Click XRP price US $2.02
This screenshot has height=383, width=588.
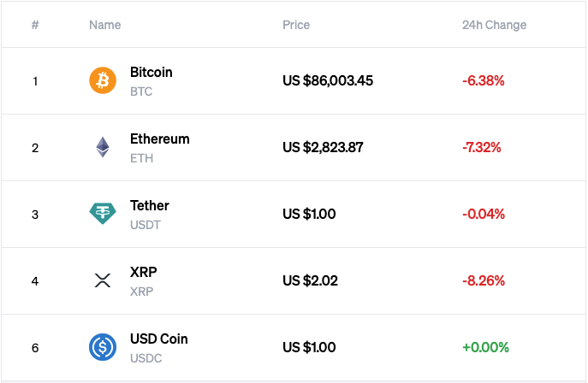tap(309, 280)
